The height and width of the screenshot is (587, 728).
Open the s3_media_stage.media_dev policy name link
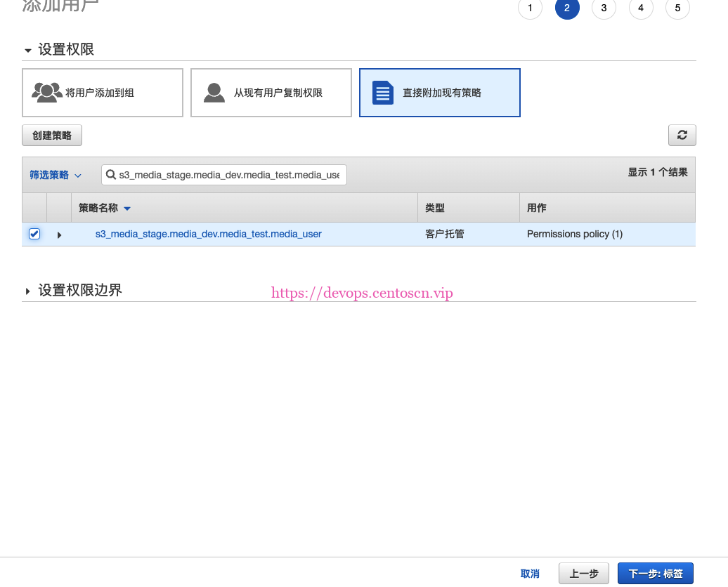click(208, 234)
